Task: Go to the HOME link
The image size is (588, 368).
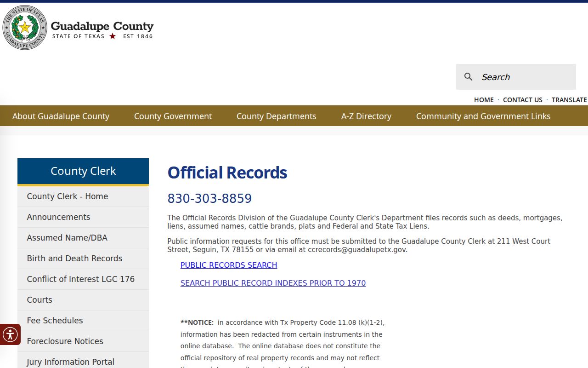Action: pos(484,100)
